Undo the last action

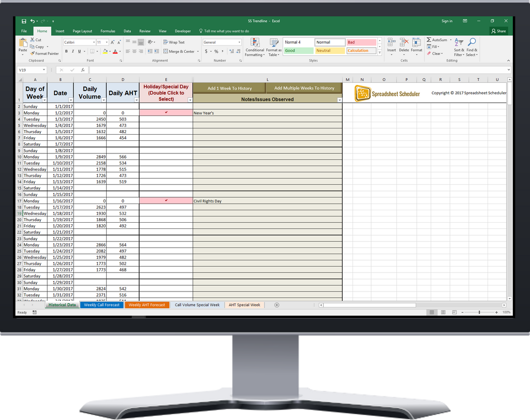point(33,21)
